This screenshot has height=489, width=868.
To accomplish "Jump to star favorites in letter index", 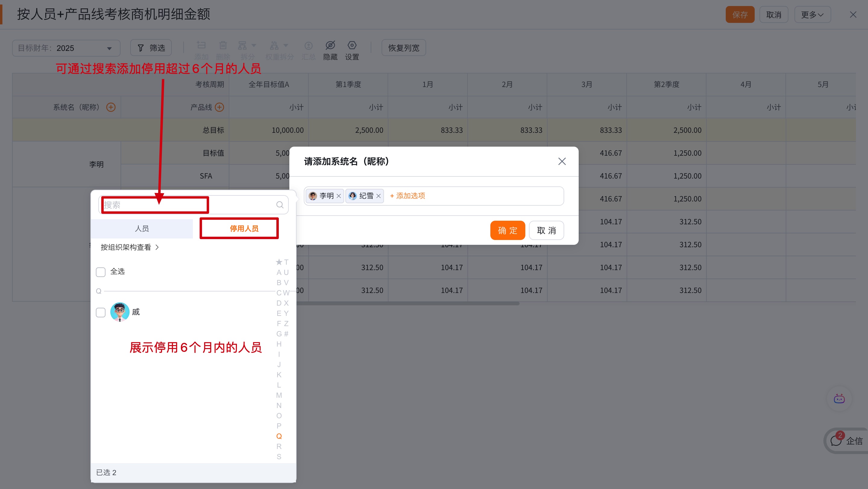I will point(279,262).
